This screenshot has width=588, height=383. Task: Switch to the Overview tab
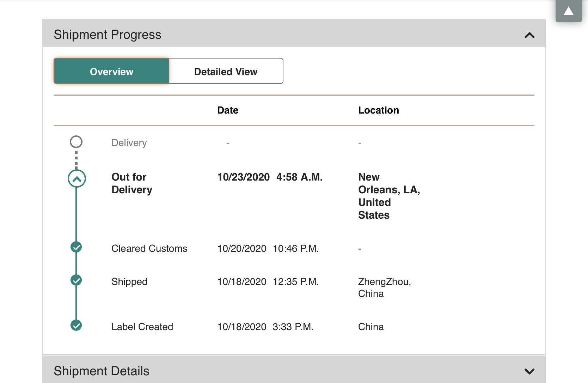click(111, 71)
